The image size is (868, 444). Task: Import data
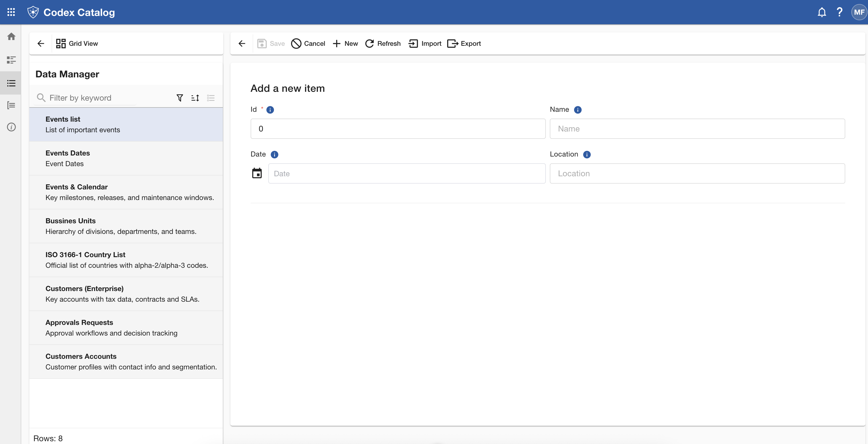(425, 43)
